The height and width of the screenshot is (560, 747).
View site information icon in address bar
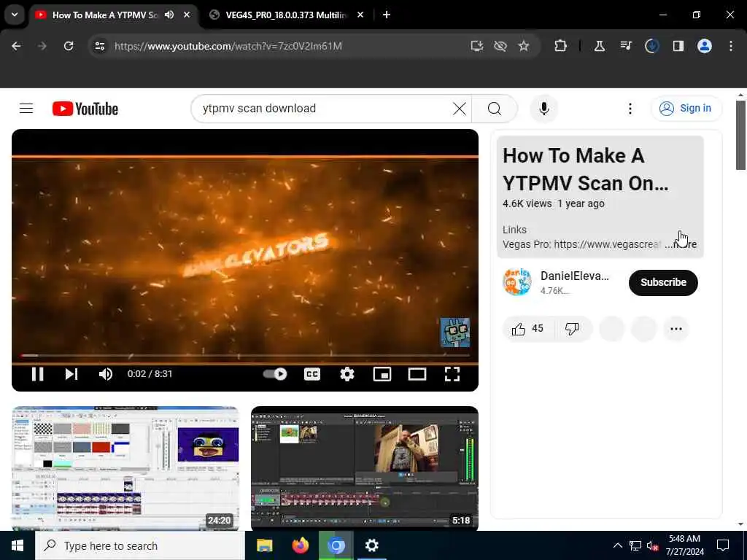tap(99, 46)
